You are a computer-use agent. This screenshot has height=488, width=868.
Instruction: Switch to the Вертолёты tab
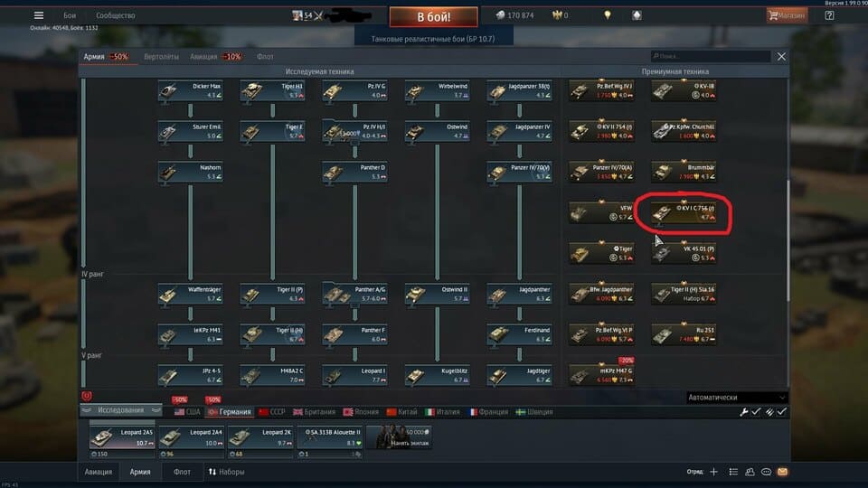161,56
